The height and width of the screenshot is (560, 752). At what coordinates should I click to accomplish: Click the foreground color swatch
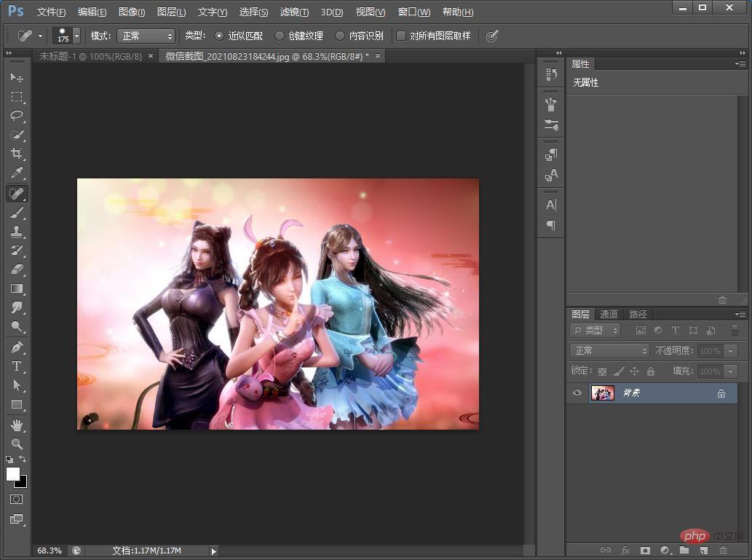pos(13,474)
